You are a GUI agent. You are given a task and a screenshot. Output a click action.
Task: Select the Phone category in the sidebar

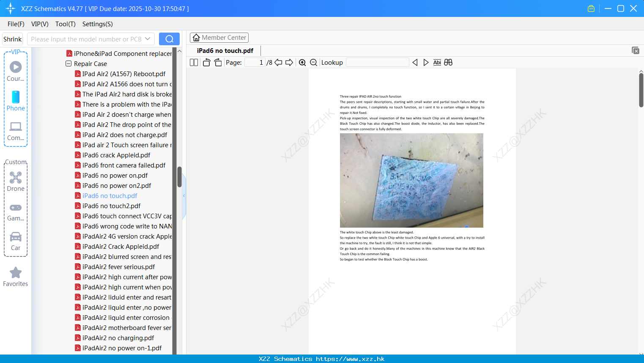(x=16, y=101)
